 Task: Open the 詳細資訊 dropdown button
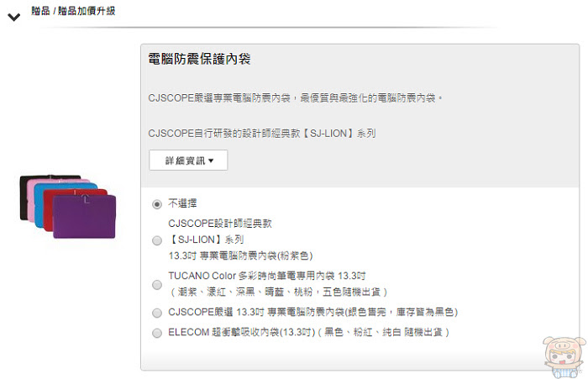point(188,161)
